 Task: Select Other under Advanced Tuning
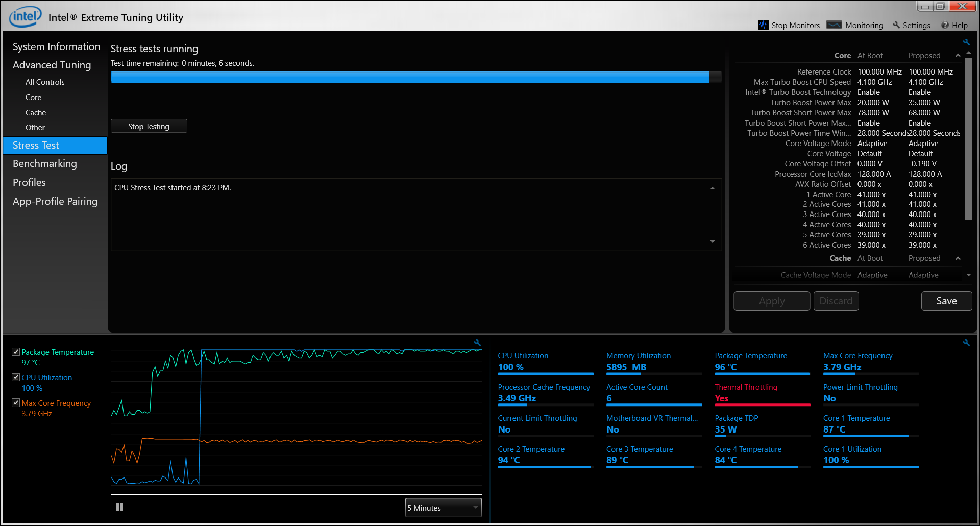pos(35,127)
